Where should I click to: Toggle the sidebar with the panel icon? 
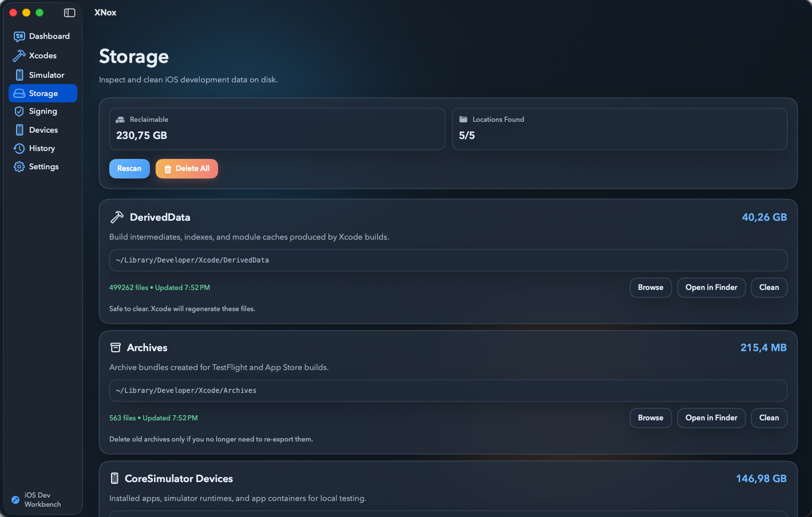click(69, 12)
